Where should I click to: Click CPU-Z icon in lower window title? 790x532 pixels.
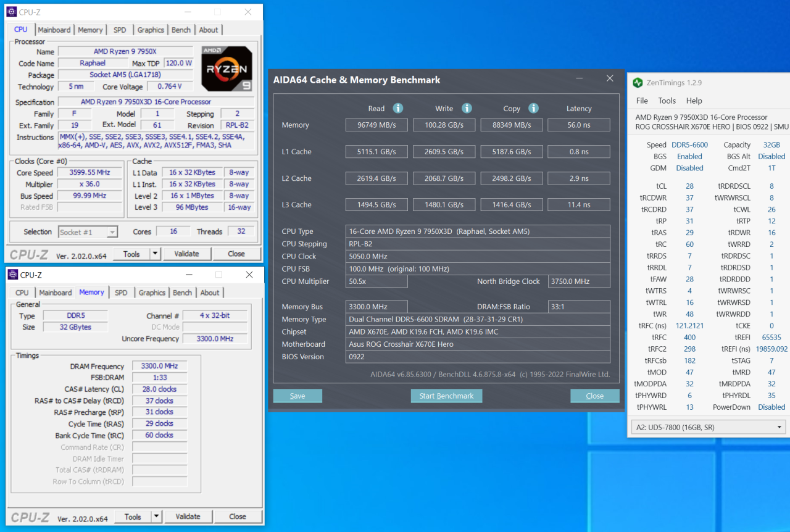click(x=12, y=275)
